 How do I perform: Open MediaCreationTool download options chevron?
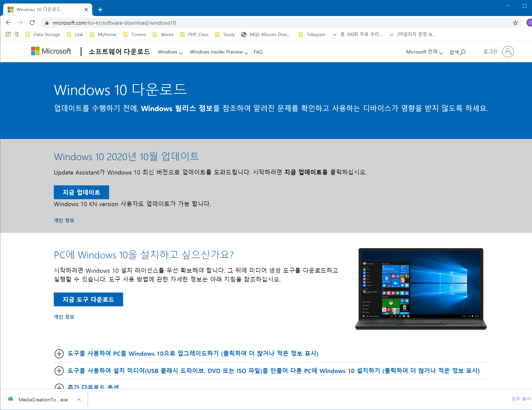(x=79, y=399)
